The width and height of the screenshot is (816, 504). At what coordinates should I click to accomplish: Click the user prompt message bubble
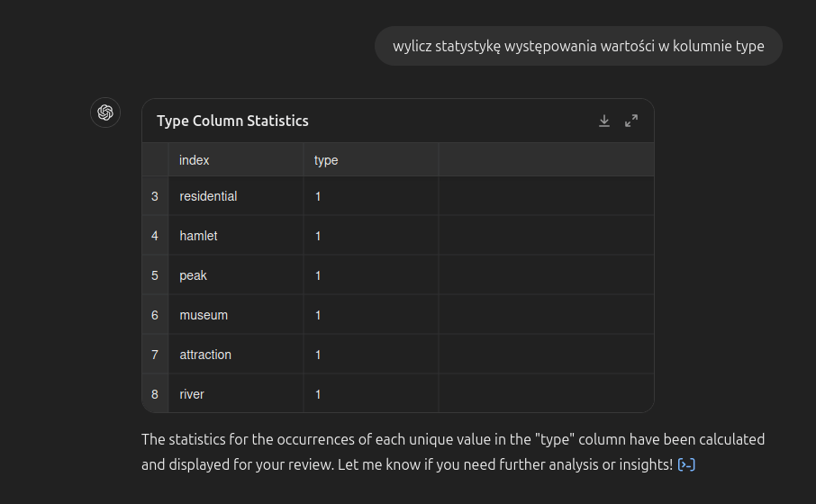tap(578, 46)
